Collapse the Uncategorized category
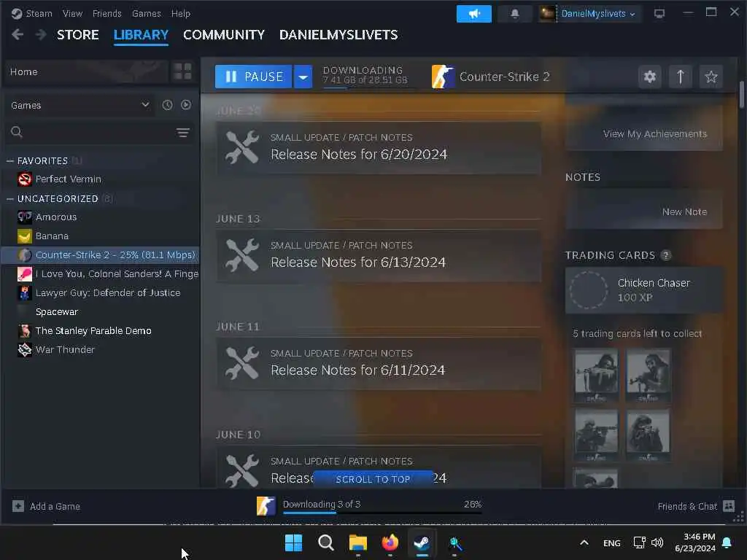 (10, 198)
